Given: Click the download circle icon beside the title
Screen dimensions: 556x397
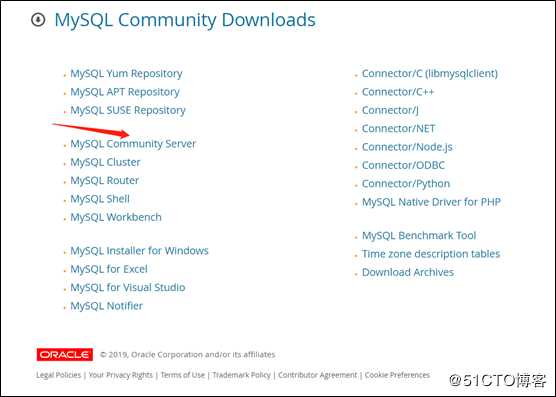Looking at the screenshot, I should [x=38, y=19].
